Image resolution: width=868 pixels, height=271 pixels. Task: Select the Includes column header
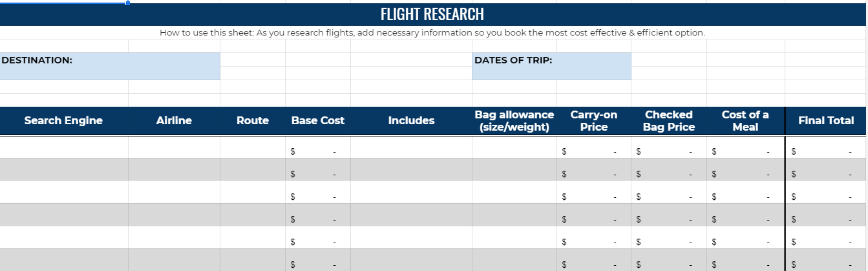411,121
